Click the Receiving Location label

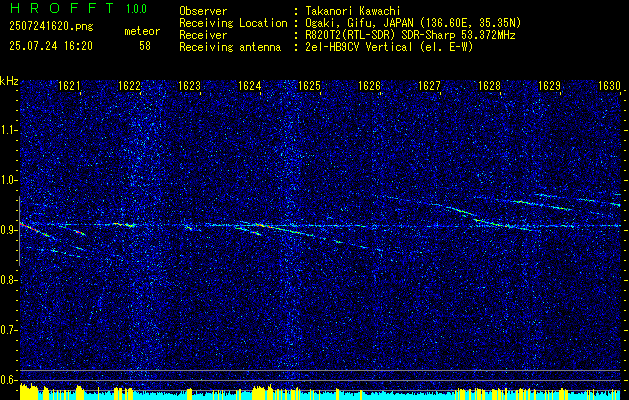click(233, 23)
